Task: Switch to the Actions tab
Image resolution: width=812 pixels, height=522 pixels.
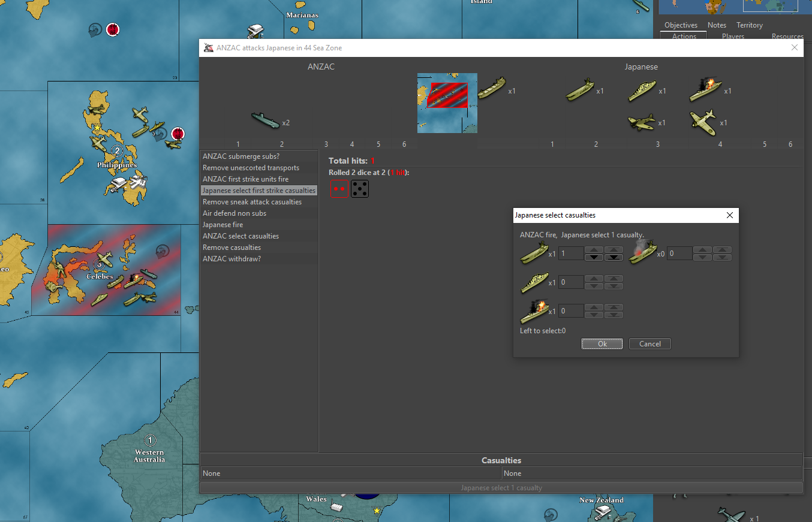Action: click(x=684, y=36)
